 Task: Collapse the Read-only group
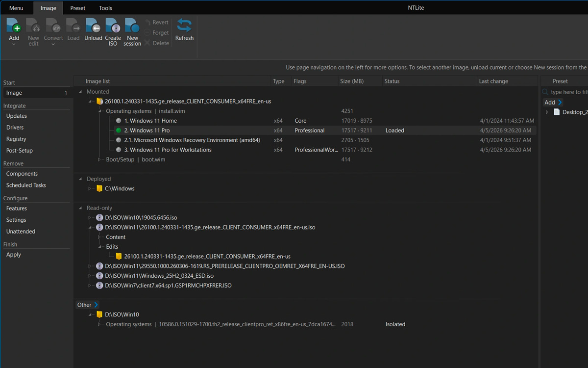81,208
